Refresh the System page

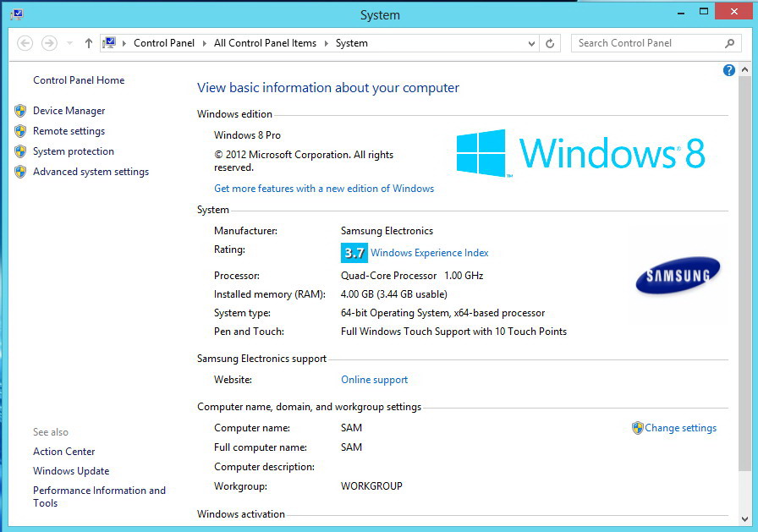pyautogui.click(x=550, y=43)
